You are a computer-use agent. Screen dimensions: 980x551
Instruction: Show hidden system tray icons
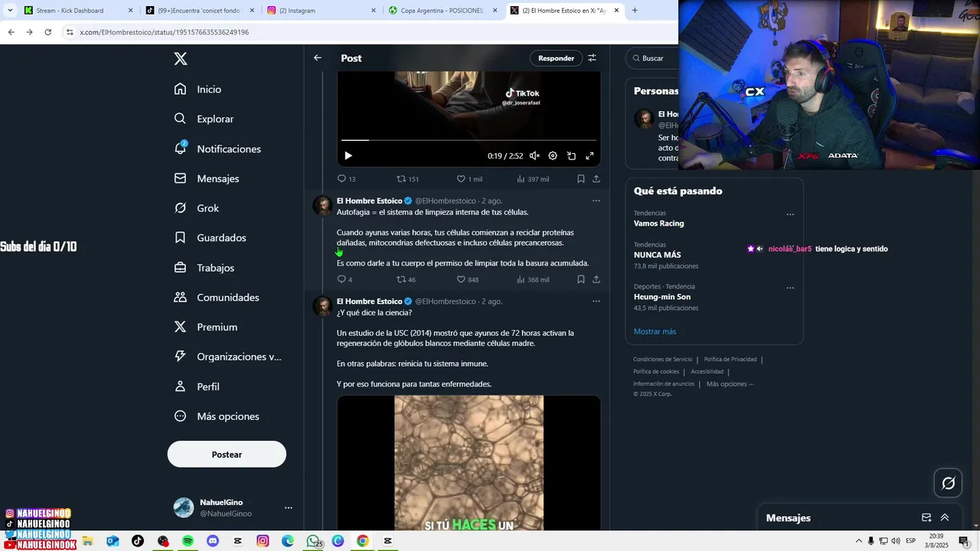tap(858, 541)
